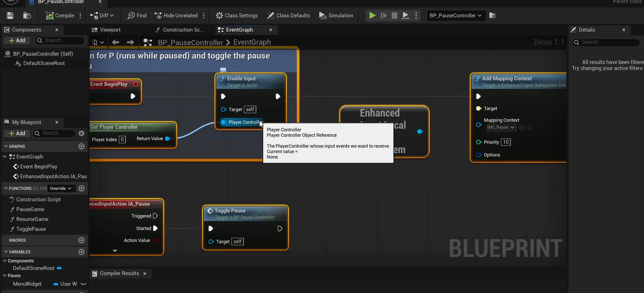
Task: Open Class Defaults
Action: click(x=289, y=16)
